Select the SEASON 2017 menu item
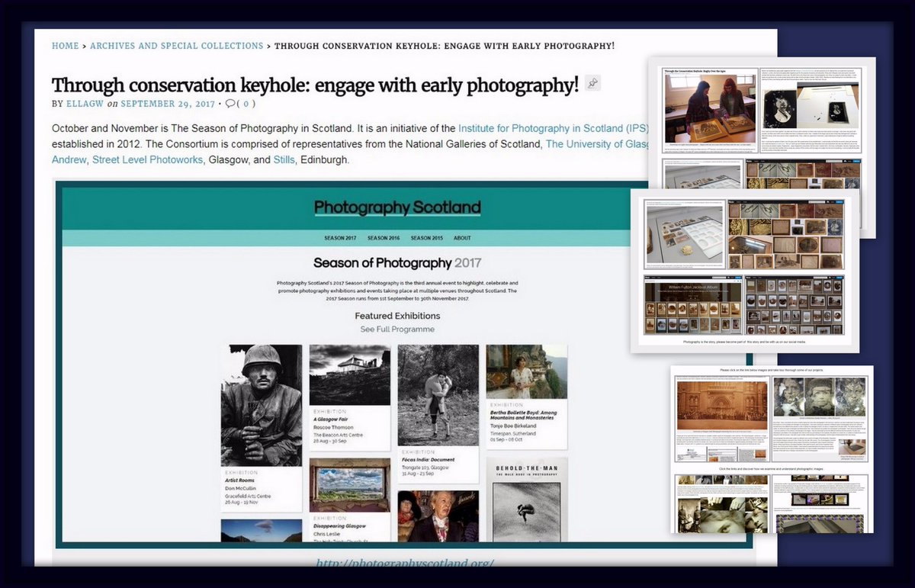915x588 pixels. [x=340, y=238]
